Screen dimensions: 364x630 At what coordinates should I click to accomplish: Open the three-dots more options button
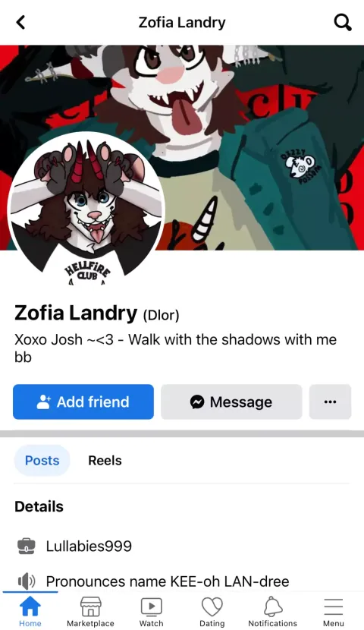coord(330,402)
